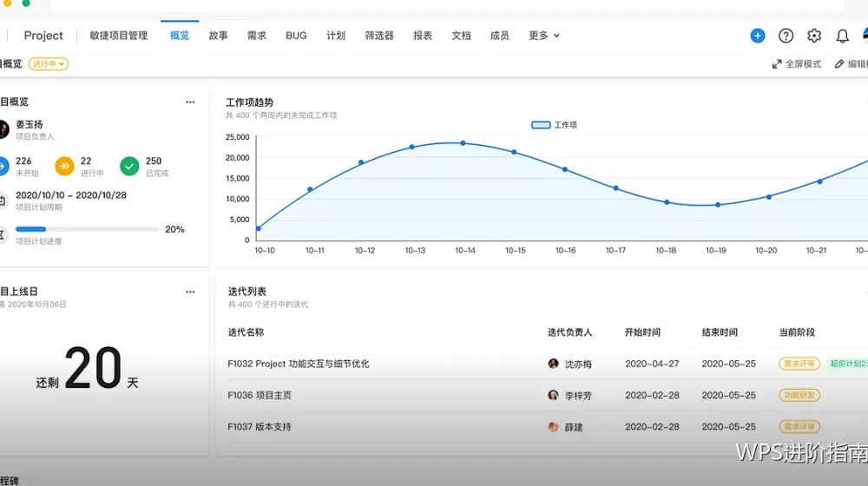This screenshot has width=868, height=486.
Task: Click the 10-12 chart data point
Action: 361,163
